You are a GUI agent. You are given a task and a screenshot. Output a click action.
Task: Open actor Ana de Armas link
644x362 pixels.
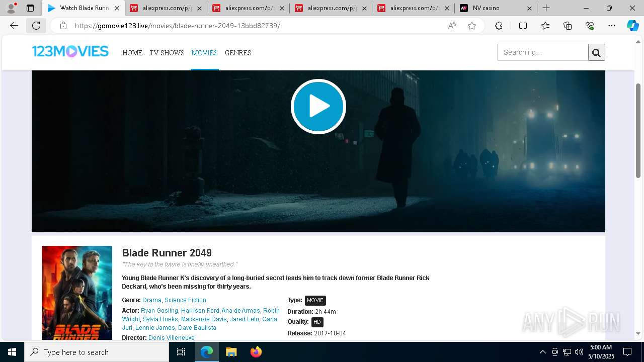coord(240,311)
